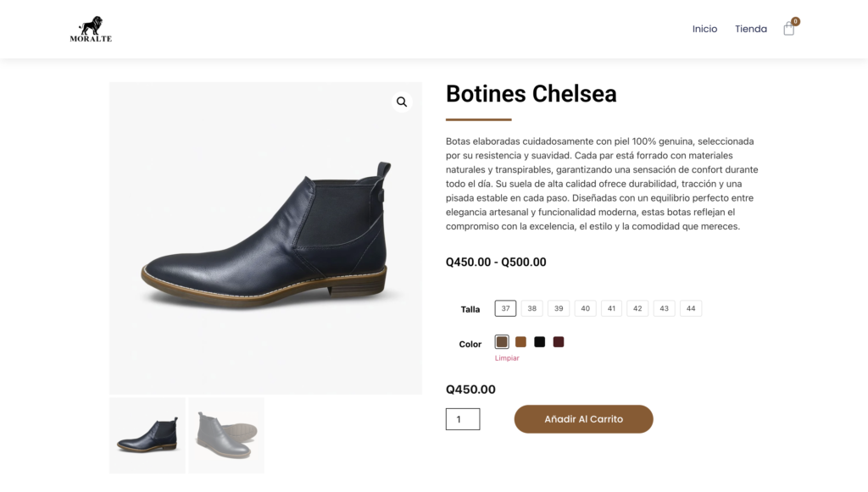Click the Añadir Al Carrito button
This screenshot has height=492, width=868.
coord(583,419)
